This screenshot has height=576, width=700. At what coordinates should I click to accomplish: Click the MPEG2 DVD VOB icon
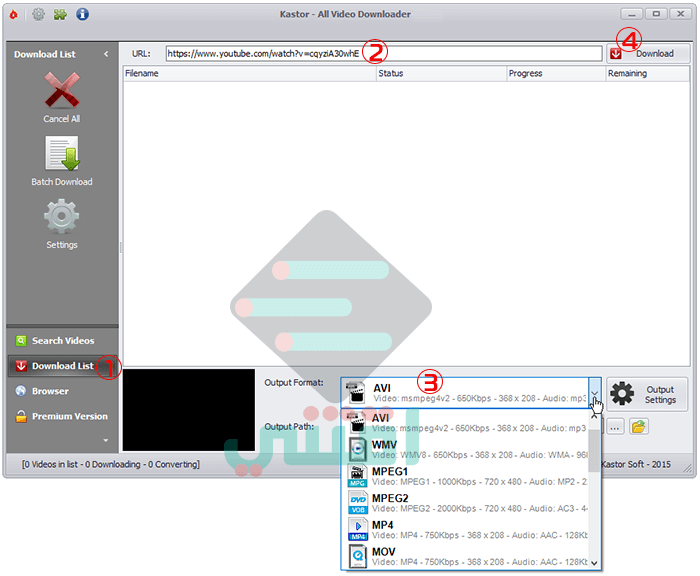[x=358, y=503]
